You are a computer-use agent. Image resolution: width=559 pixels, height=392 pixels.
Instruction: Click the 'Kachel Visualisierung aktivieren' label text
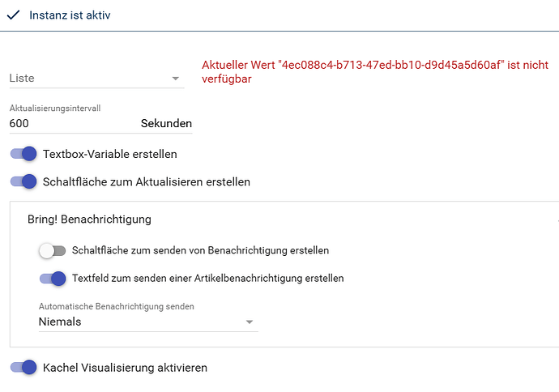(125, 368)
